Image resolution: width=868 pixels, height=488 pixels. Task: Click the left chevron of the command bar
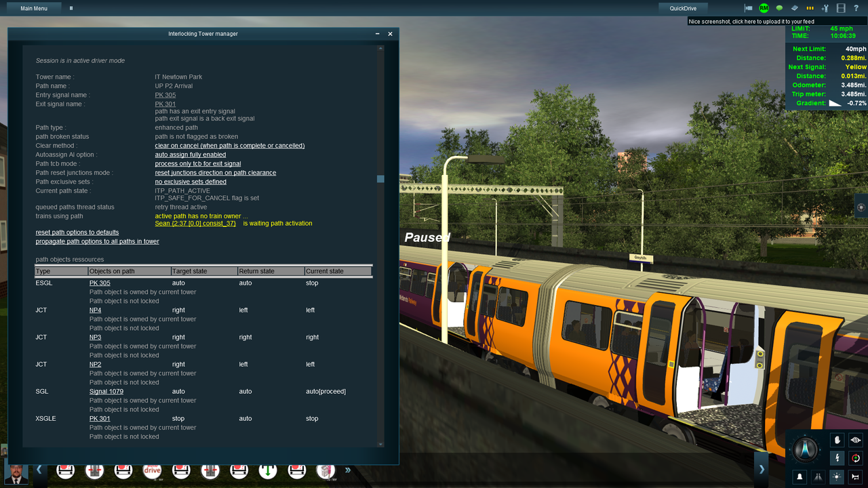39,469
